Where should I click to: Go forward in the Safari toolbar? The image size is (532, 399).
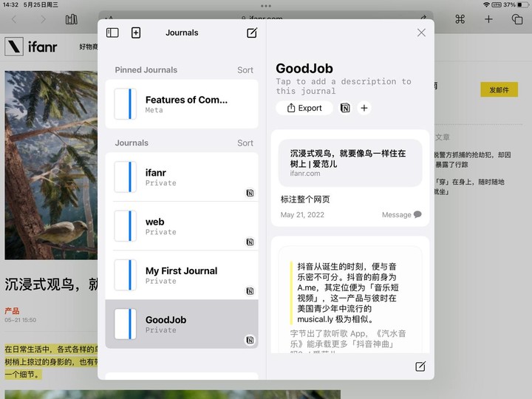click(x=43, y=19)
